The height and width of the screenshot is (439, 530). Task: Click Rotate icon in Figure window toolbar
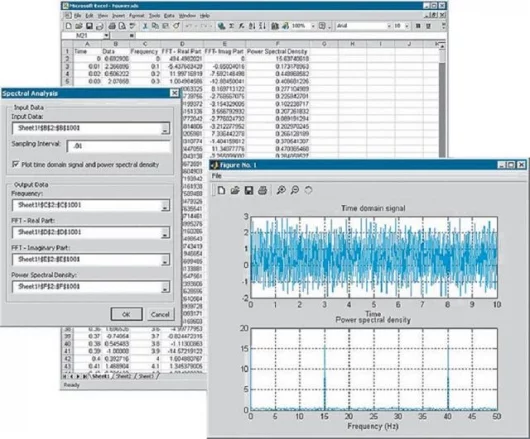(308, 190)
